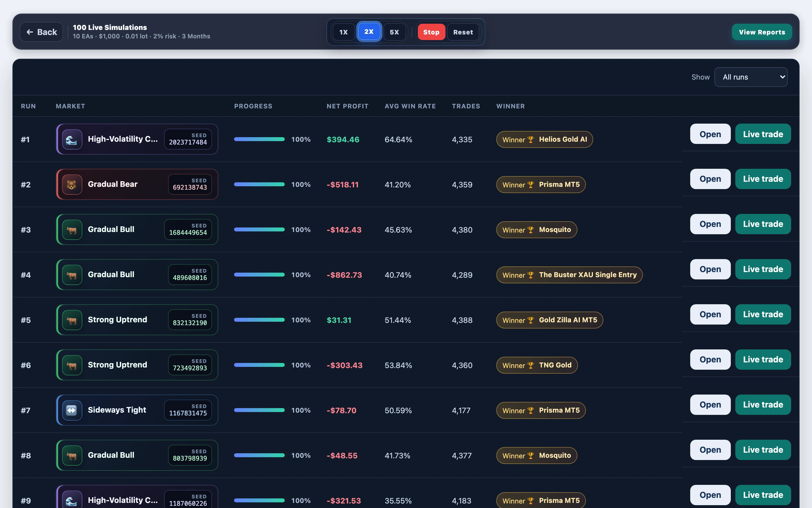This screenshot has height=508, width=812.
Task: Open run #1 details
Action: 710,134
